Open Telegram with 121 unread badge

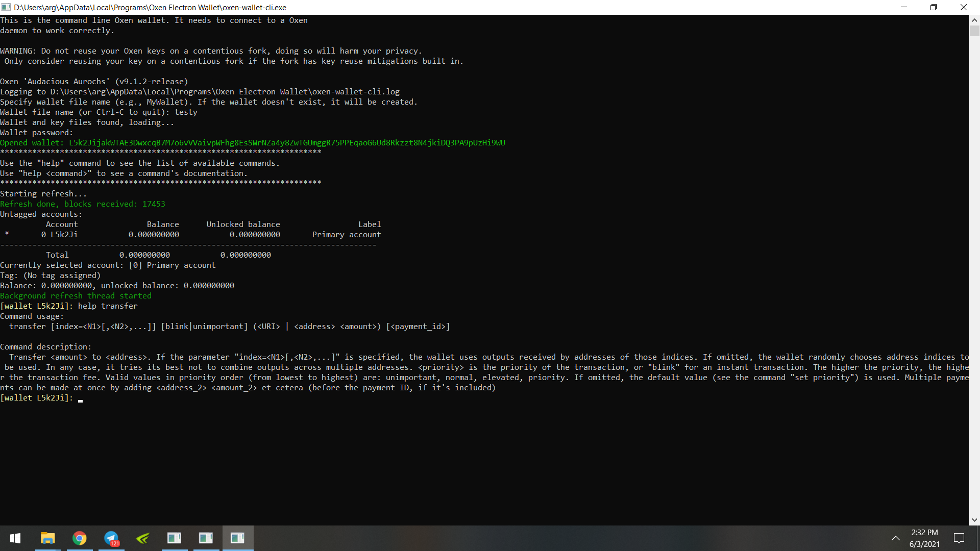pyautogui.click(x=111, y=538)
